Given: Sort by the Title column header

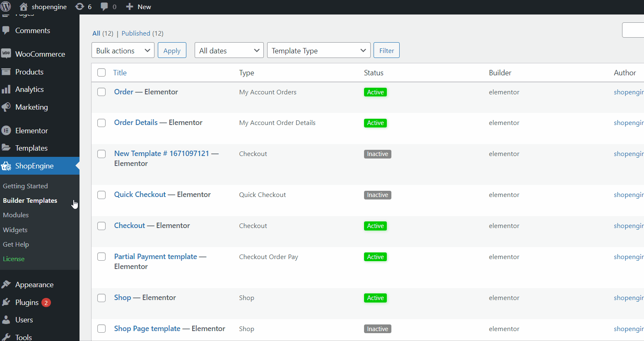Looking at the screenshot, I should pos(120,73).
